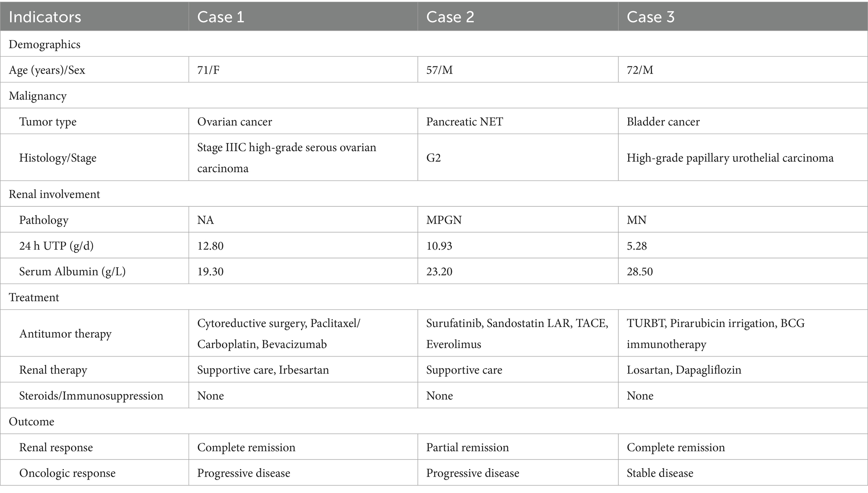
Task: Click the 12.80 UTP value
Action: coord(210,245)
